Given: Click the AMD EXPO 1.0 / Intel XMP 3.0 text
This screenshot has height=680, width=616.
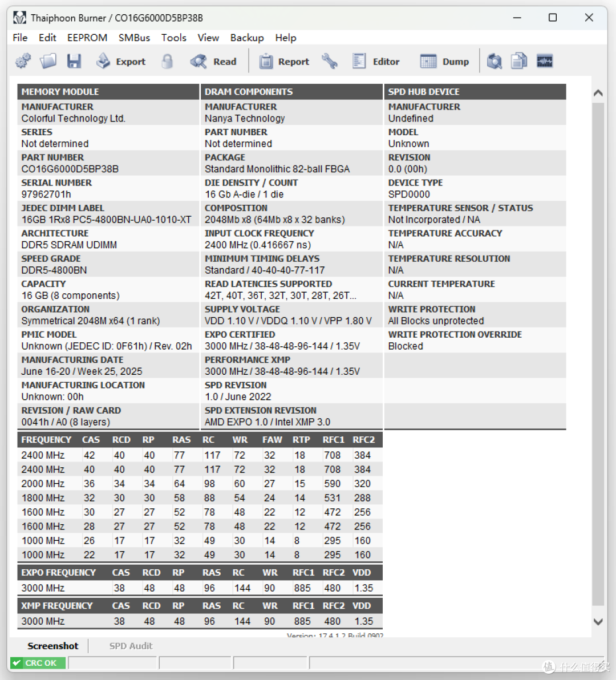Looking at the screenshot, I should [268, 422].
